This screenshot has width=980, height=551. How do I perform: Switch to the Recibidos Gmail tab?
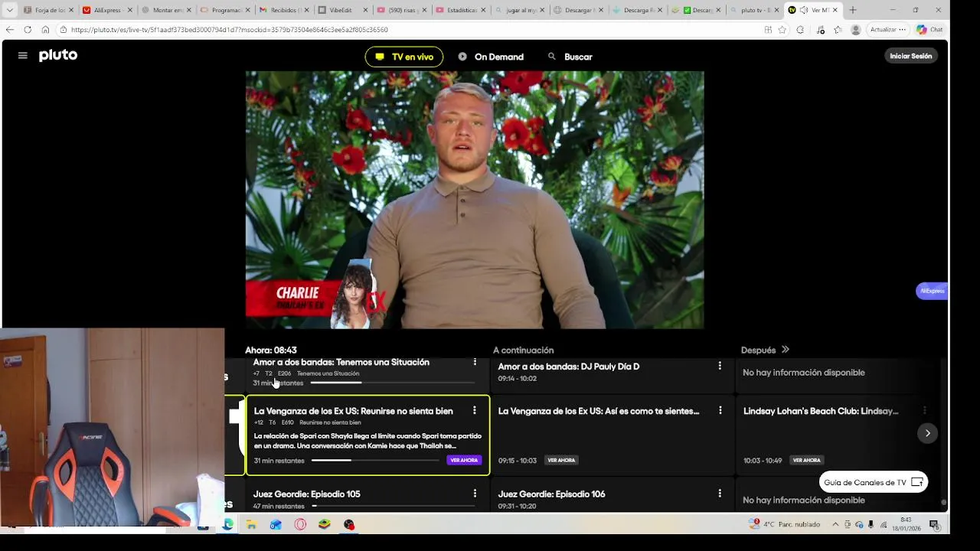[x=283, y=10]
